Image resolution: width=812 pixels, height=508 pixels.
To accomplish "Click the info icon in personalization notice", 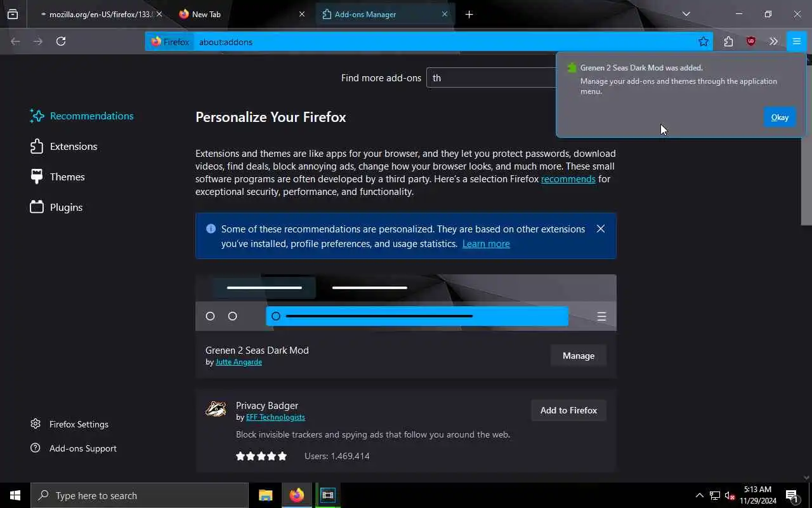I will click(211, 229).
